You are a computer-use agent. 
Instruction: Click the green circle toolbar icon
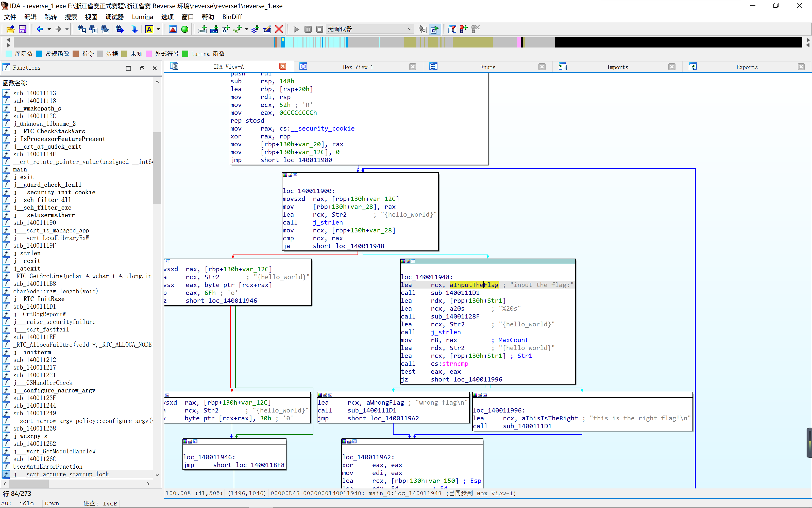[x=184, y=29]
